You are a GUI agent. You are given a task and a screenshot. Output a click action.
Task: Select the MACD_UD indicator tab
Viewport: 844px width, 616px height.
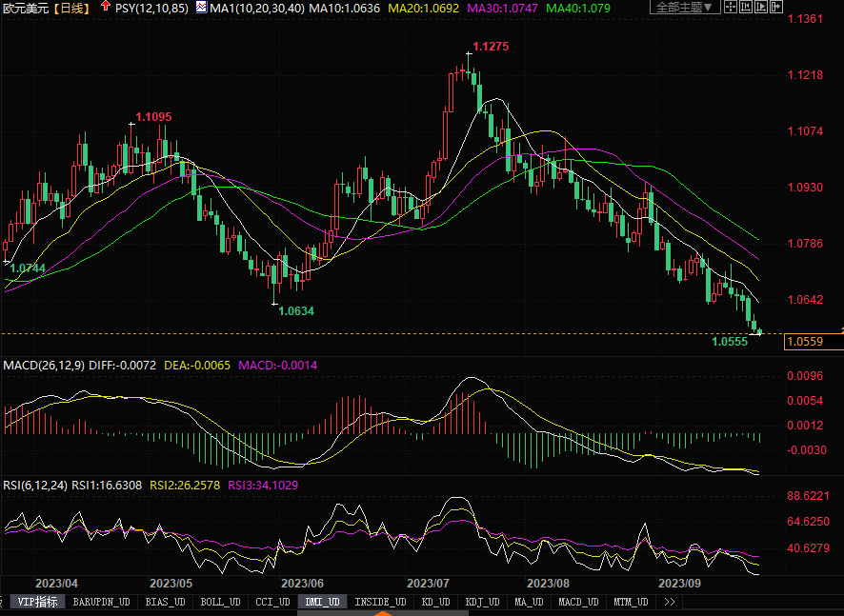577,602
